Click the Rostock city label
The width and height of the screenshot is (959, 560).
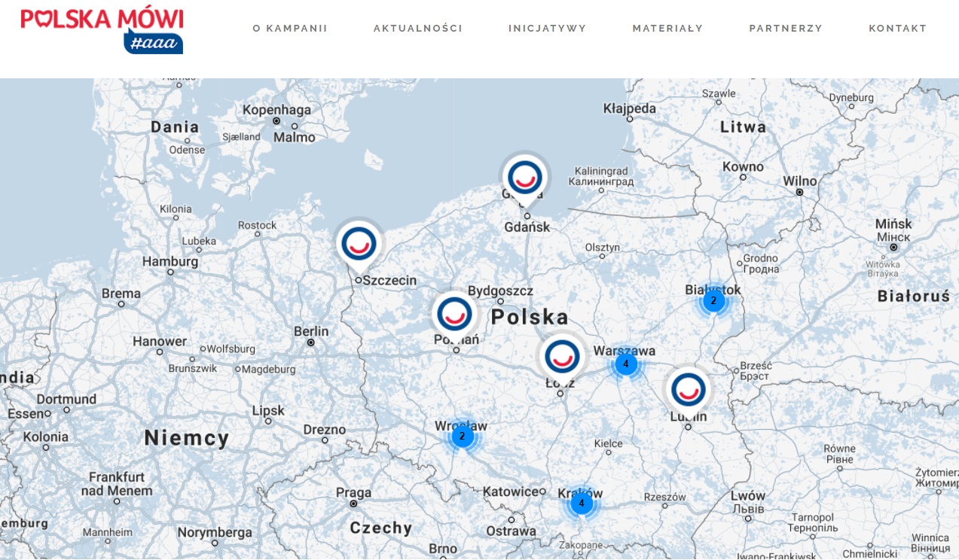(258, 225)
